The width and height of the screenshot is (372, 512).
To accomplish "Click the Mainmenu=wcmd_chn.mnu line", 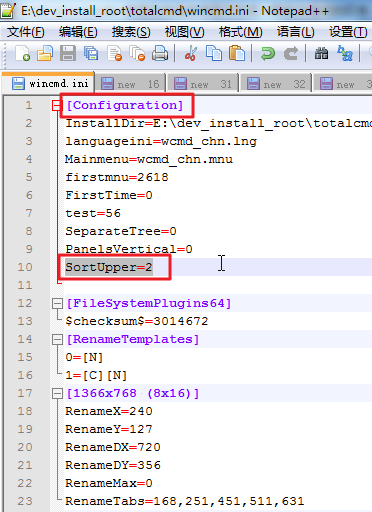I will coord(149,159).
